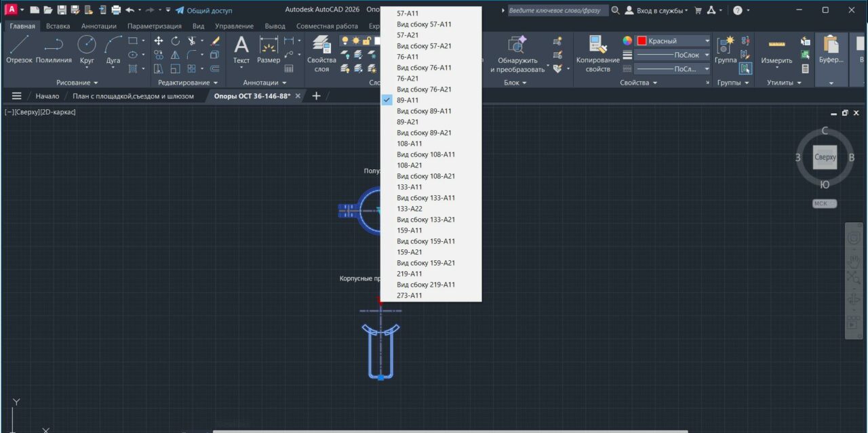The image size is (868, 433).
Task: Click the calculator icon in Утилиты panel
Action: [805, 68]
